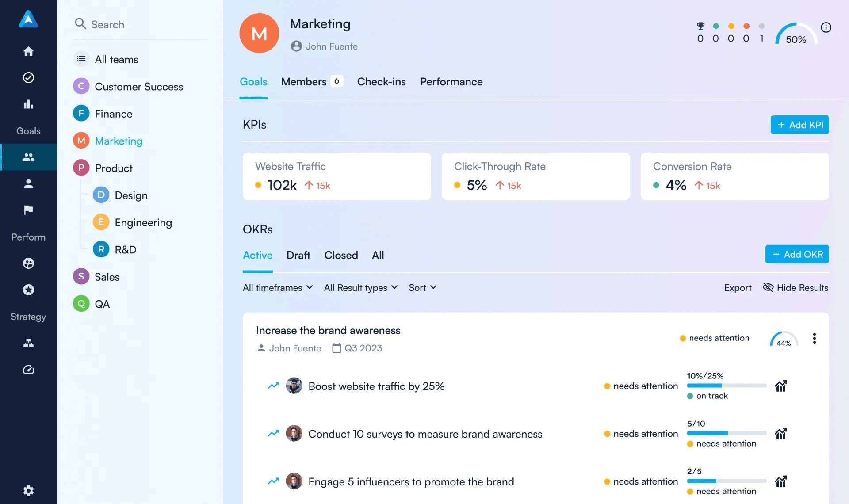The width and height of the screenshot is (849, 504).
Task: Open the Performance tab
Action: 451,81
